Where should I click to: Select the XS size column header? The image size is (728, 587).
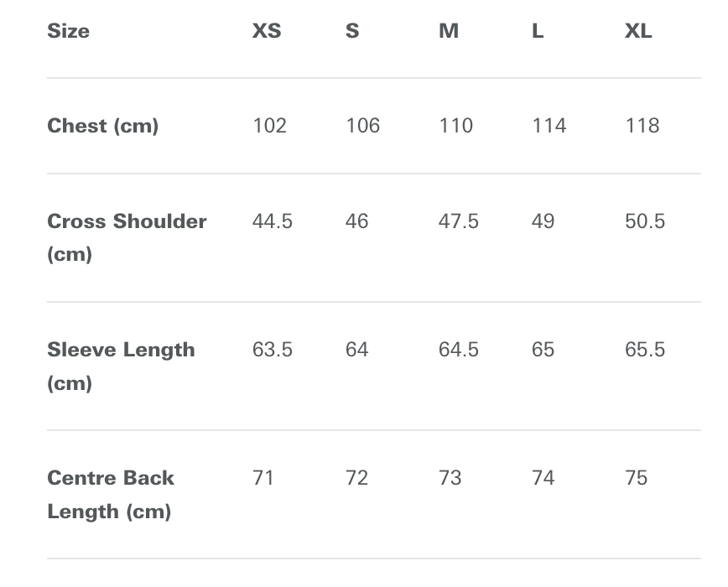tap(267, 31)
